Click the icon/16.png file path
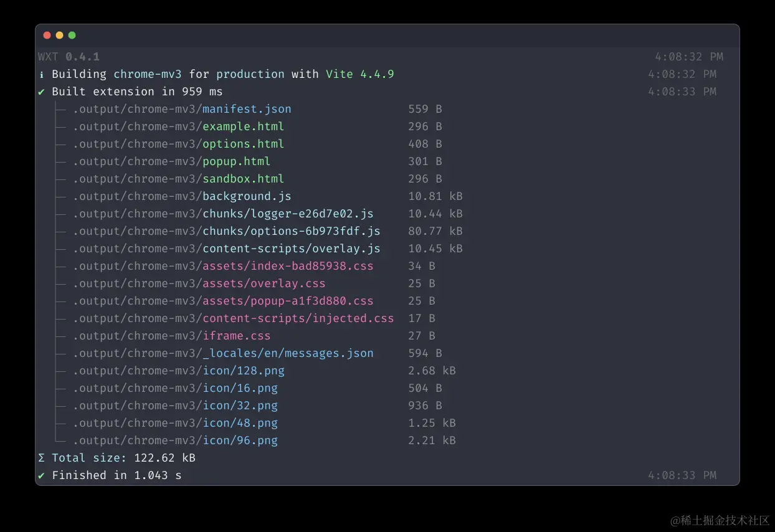This screenshot has width=775, height=532. coord(175,388)
